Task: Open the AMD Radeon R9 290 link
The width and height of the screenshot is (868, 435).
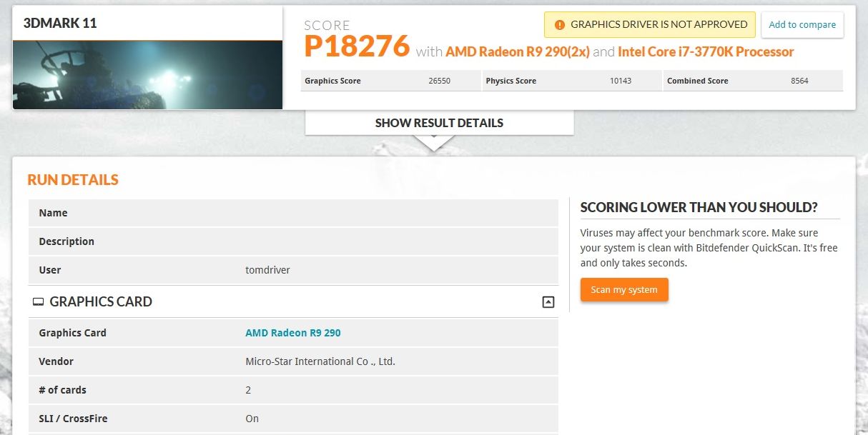Action: coord(293,333)
